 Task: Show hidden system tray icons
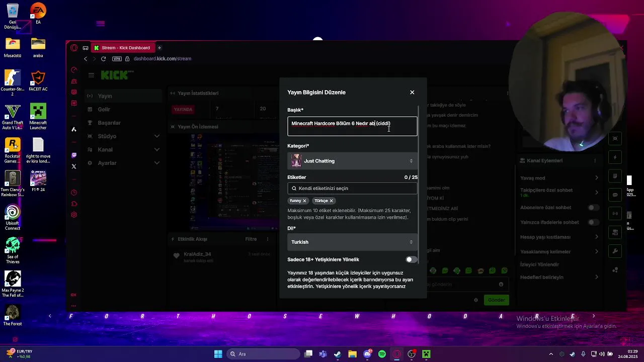coord(551,354)
